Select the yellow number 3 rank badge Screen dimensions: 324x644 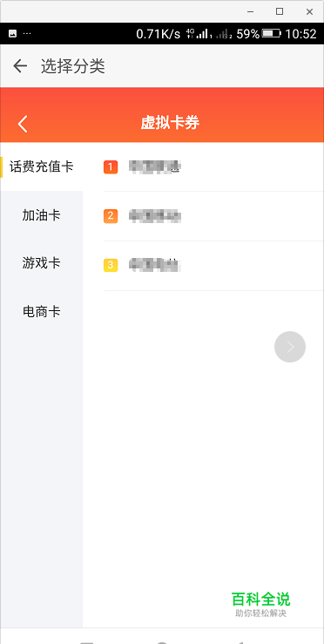tap(111, 265)
